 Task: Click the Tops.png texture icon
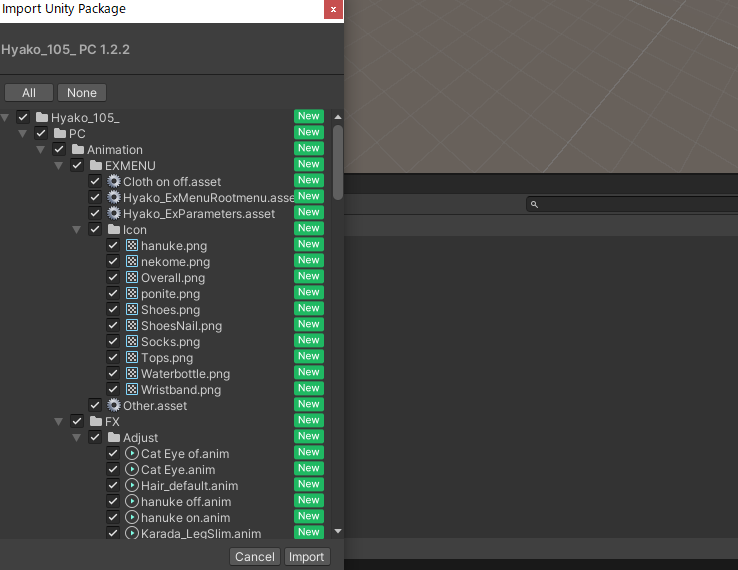[x=132, y=357]
